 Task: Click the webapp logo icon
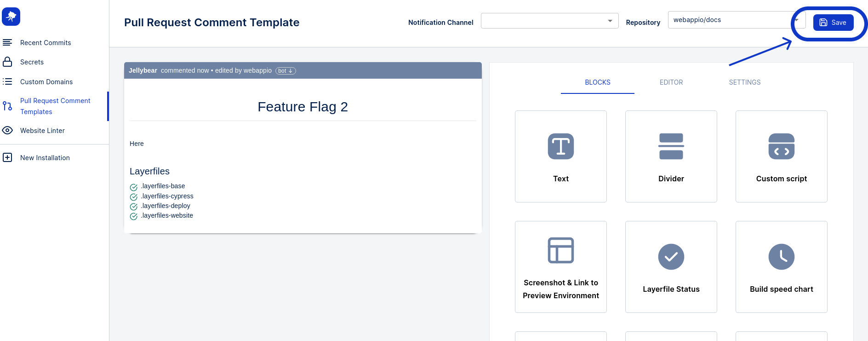(11, 17)
